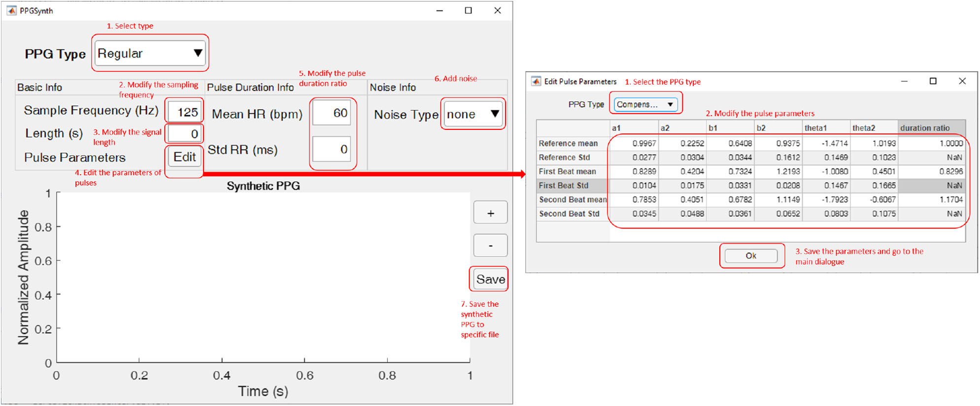The image size is (980, 406).
Task: Select the Reference Std row header
Action: 573,157
